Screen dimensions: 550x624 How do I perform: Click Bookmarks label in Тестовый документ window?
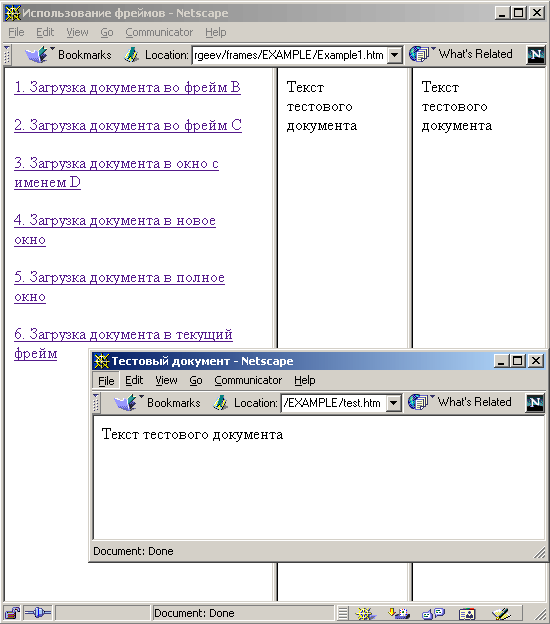click(174, 403)
